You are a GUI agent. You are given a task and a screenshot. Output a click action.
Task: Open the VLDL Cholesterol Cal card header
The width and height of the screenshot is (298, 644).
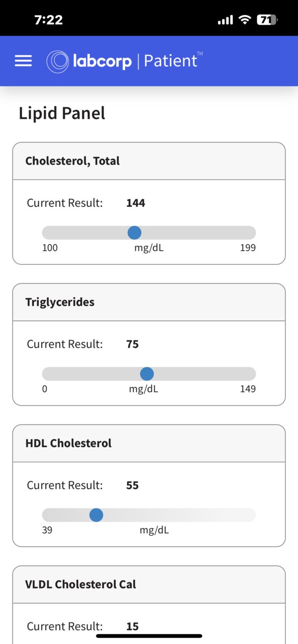[x=149, y=584]
